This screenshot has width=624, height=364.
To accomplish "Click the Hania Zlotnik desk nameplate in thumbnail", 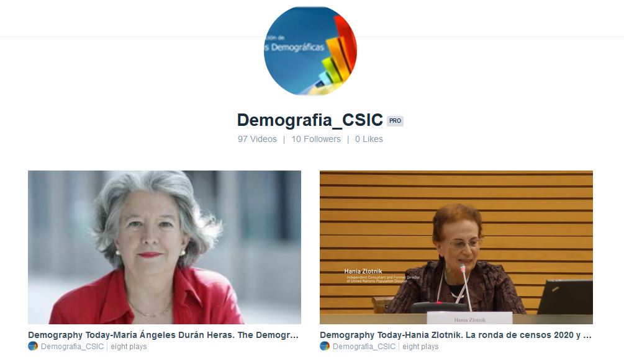I will click(469, 319).
